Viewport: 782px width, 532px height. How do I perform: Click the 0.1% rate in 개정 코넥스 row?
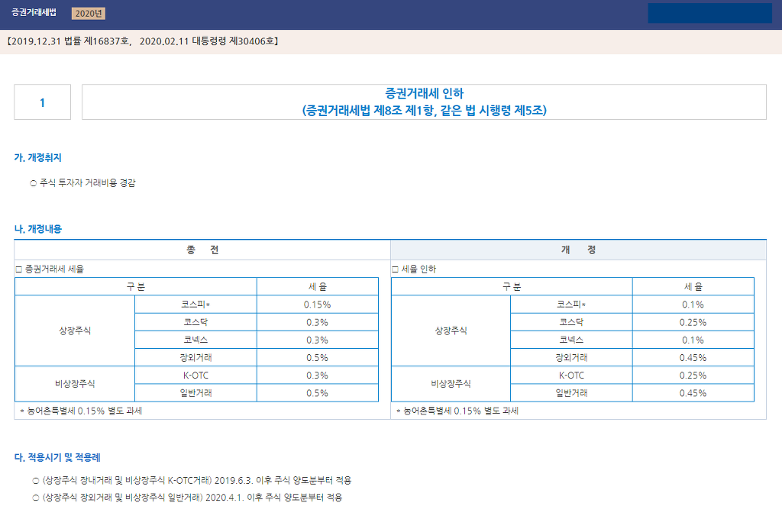click(693, 340)
